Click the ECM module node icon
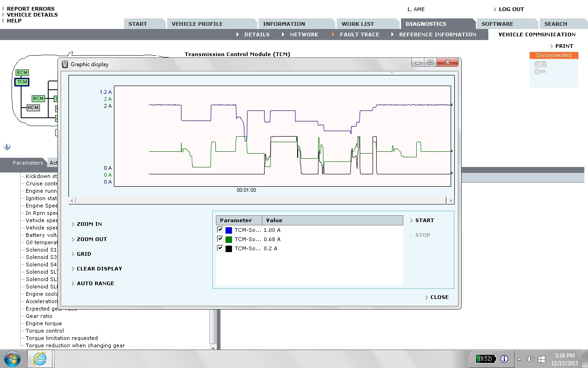 point(22,73)
